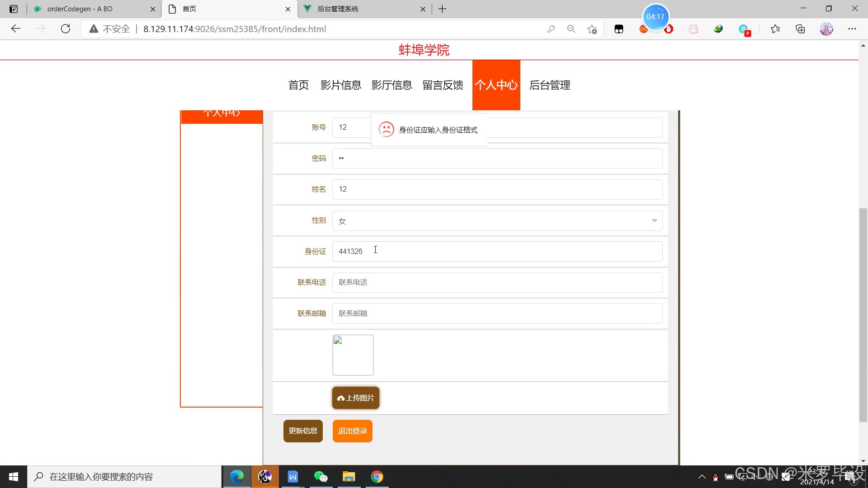Go to 影片信息 navigation menu item
This screenshot has height=488, width=868.
(x=341, y=85)
